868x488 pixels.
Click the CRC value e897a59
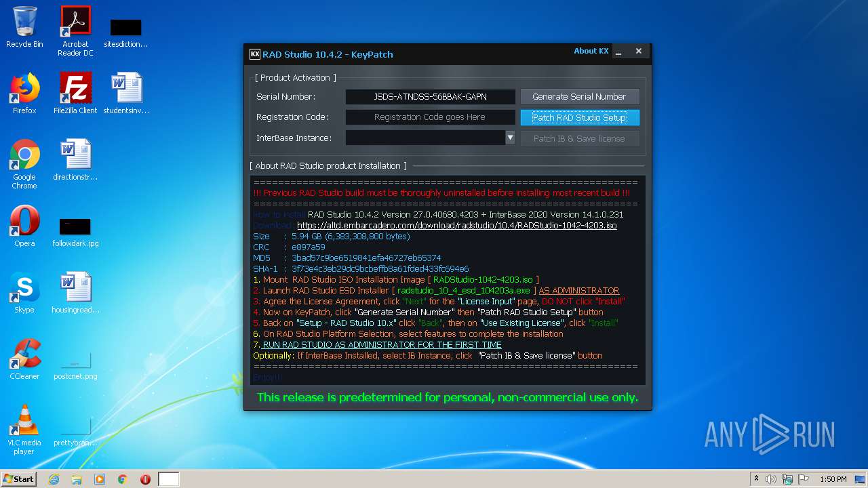(309, 247)
